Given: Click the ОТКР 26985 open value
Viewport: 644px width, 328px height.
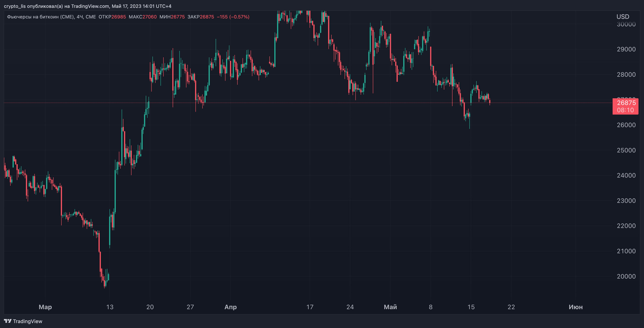Looking at the screenshot, I should 119,17.
